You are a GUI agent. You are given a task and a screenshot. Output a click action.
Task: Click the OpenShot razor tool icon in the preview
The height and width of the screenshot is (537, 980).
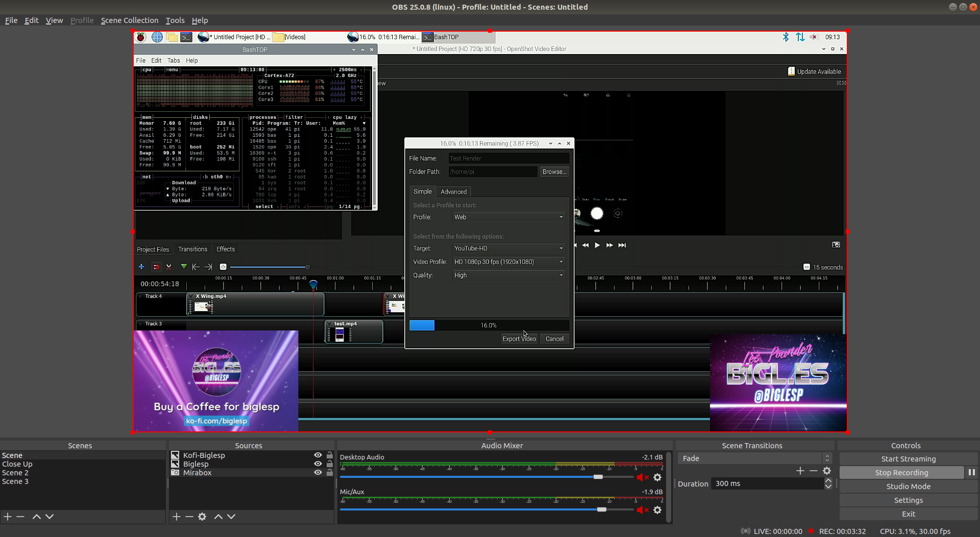169,267
